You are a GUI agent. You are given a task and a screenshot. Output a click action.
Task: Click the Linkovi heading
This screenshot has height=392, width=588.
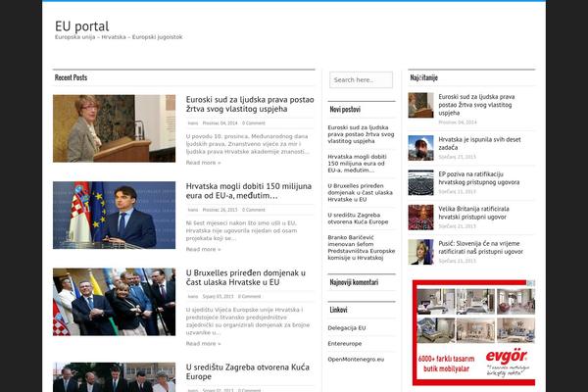[x=339, y=310]
